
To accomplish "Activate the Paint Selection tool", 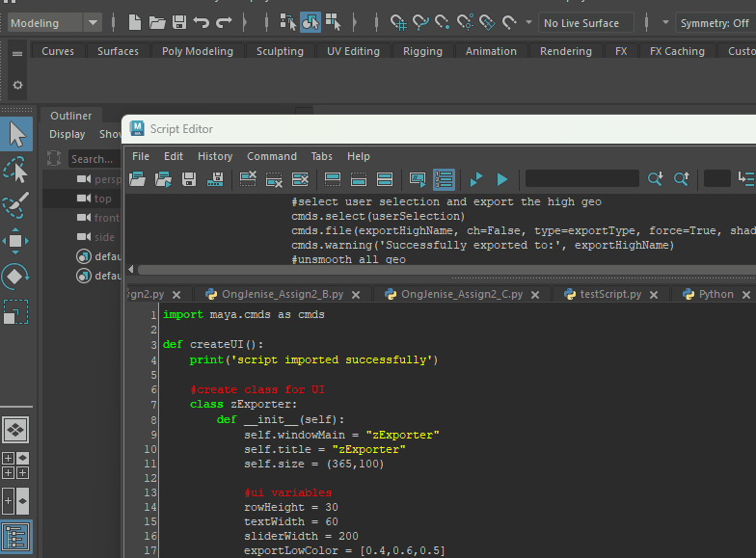I will pyautogui.click(x=16, y=204).
